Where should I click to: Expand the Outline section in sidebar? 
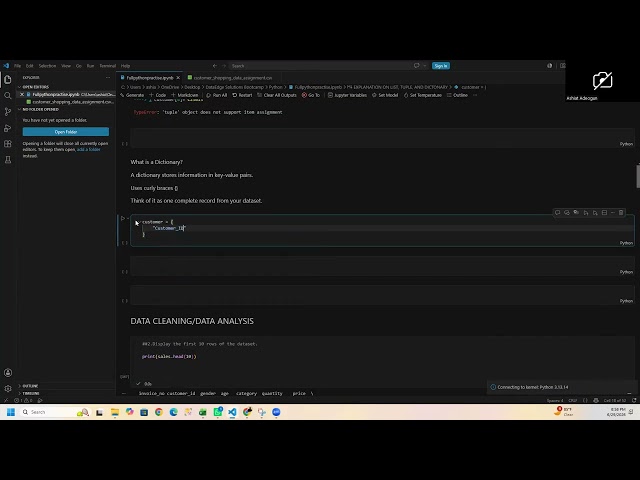[x=30, y=386]
